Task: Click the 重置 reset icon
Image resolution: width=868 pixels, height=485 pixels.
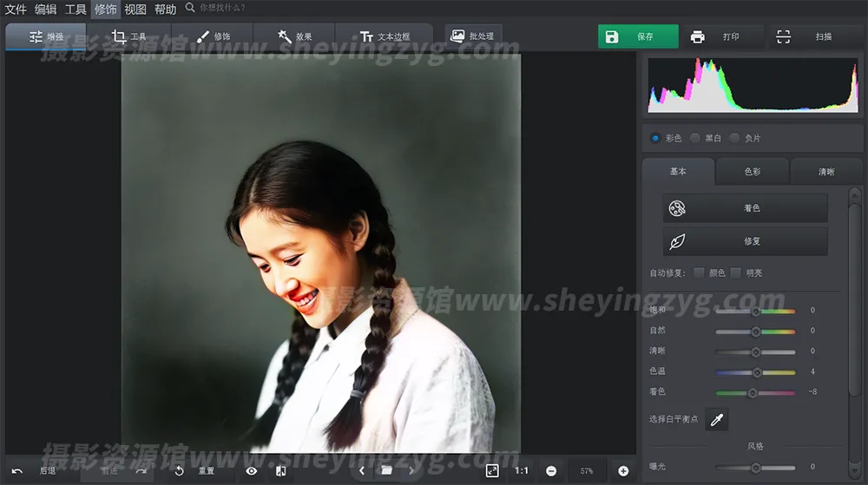Action: coord(179,471)
